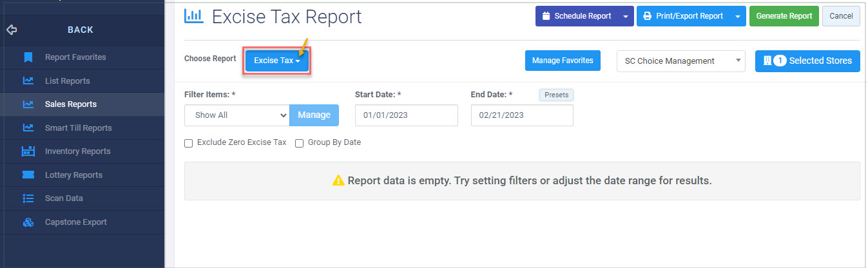The image size is (868, 268).
Task: Toggle the Group By Date checkbox
Action: [x=299, y=143]
